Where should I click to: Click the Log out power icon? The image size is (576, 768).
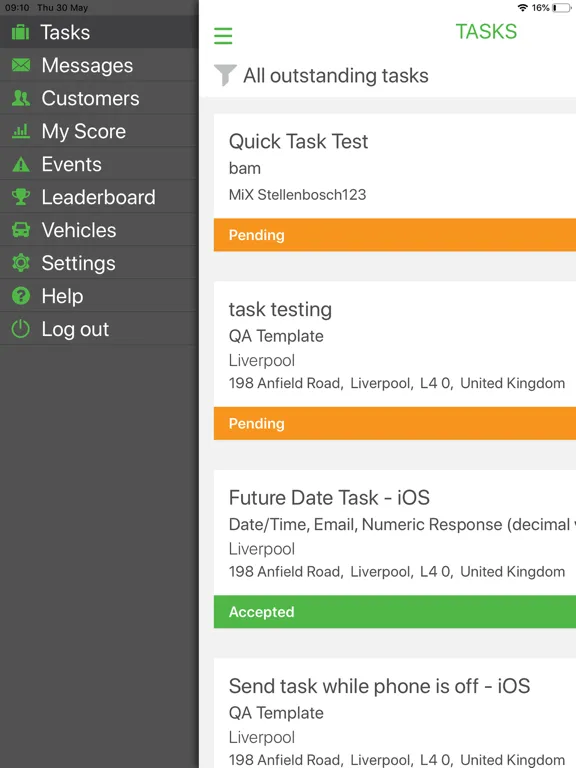(x=21, y=329)
